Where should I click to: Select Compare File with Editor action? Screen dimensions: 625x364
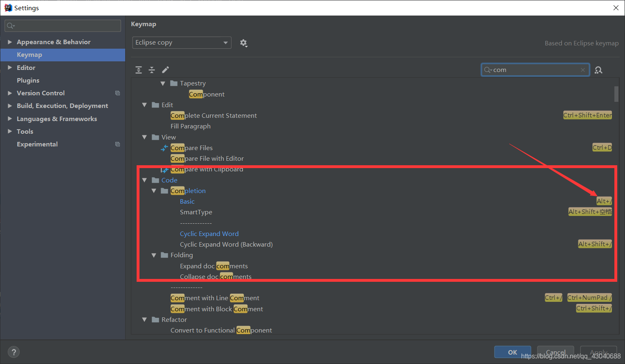[207, 159]
